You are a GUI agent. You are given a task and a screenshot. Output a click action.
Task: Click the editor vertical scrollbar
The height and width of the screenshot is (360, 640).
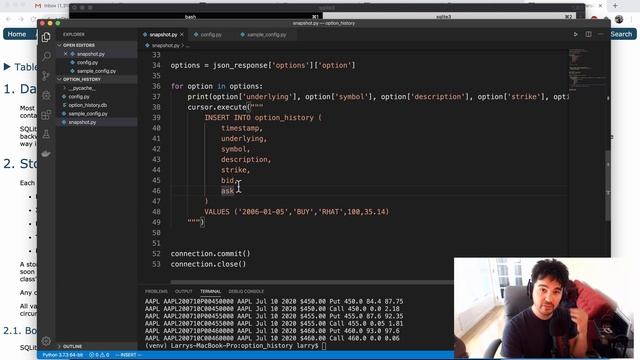coord(608,186)
